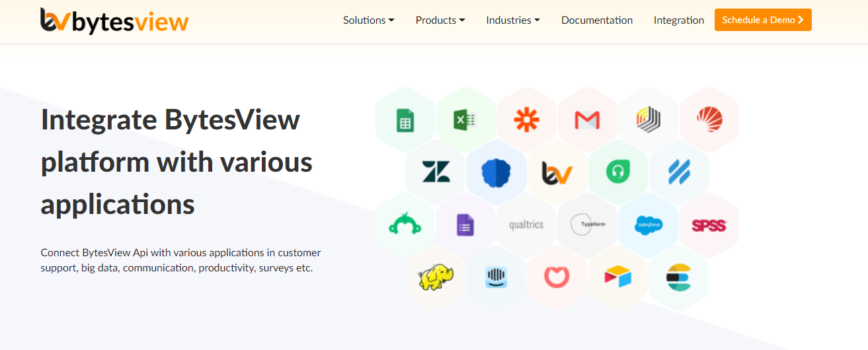This screenshot has height=350, width=868.
Task: Click the striped multicolor cube icon
Action: pyautogui.click(x=649, y=120)
